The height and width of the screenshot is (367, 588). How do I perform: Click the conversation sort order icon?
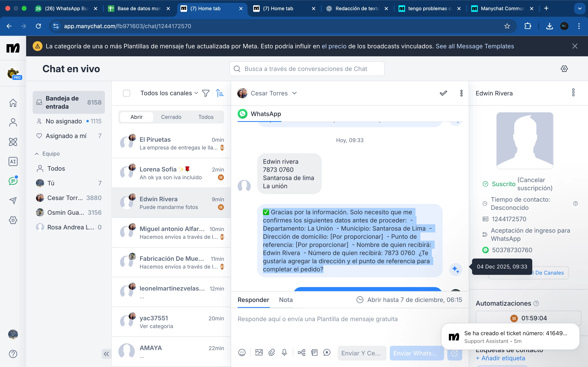tap(220, 93)
